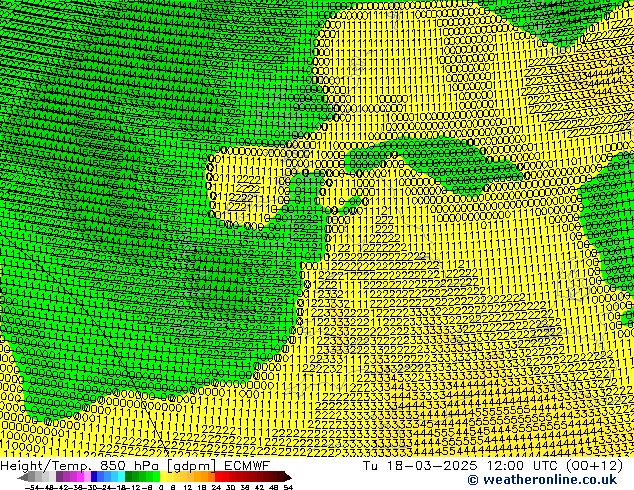Viewport: 634px width, 490px height.
Task: Click the 'Tu 18-03-2025 12:00 UTC (00+12)' date label
Action: click(x=493, y=465)
